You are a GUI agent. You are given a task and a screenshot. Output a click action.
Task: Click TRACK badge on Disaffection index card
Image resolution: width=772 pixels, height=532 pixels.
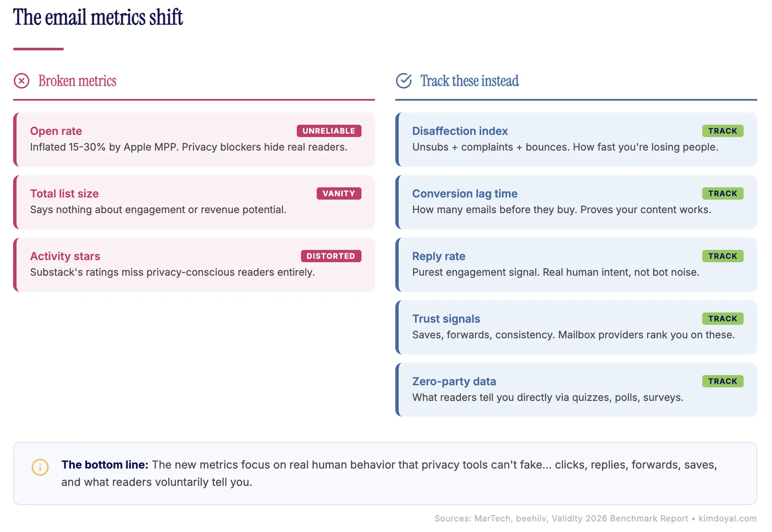tap(723, 131)
